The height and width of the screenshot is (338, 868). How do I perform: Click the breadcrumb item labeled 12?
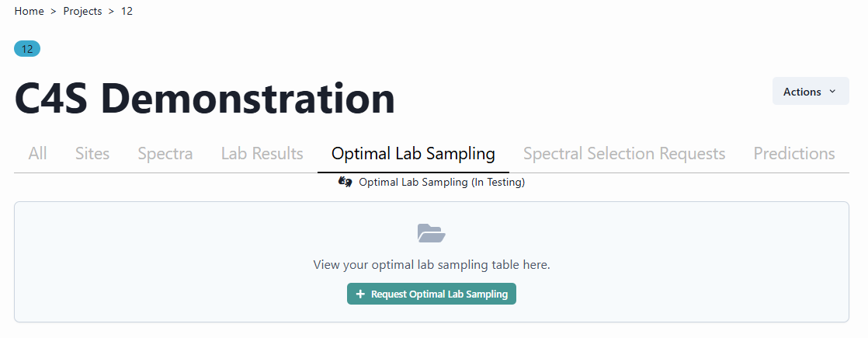[127, 12]
